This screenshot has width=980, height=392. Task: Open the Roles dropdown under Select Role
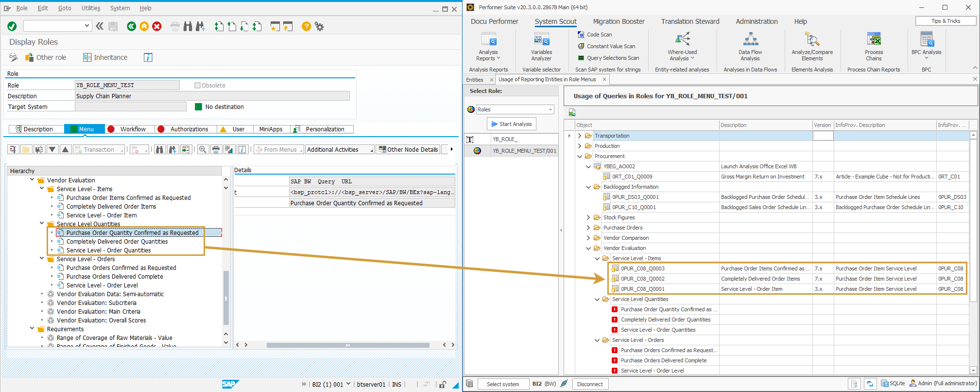tap(550, 109)
